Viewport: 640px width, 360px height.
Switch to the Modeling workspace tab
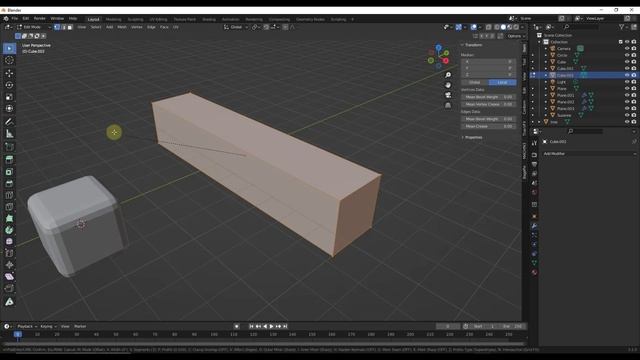tap(113, 19)
